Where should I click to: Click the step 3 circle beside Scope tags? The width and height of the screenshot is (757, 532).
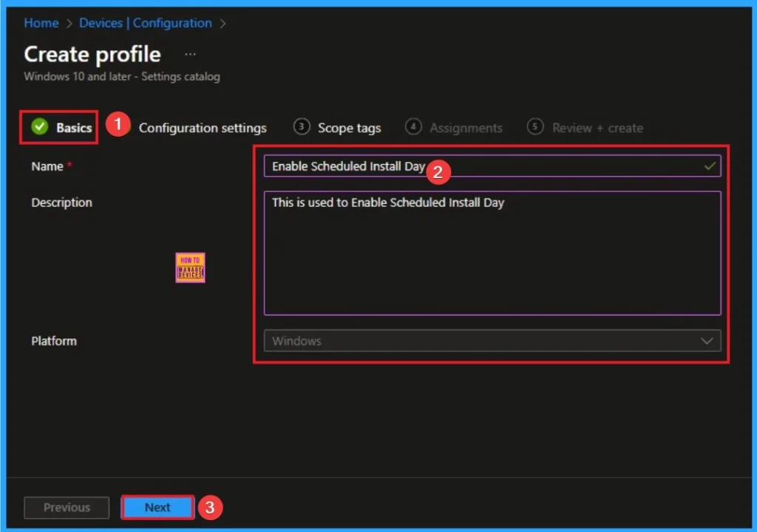302,126
